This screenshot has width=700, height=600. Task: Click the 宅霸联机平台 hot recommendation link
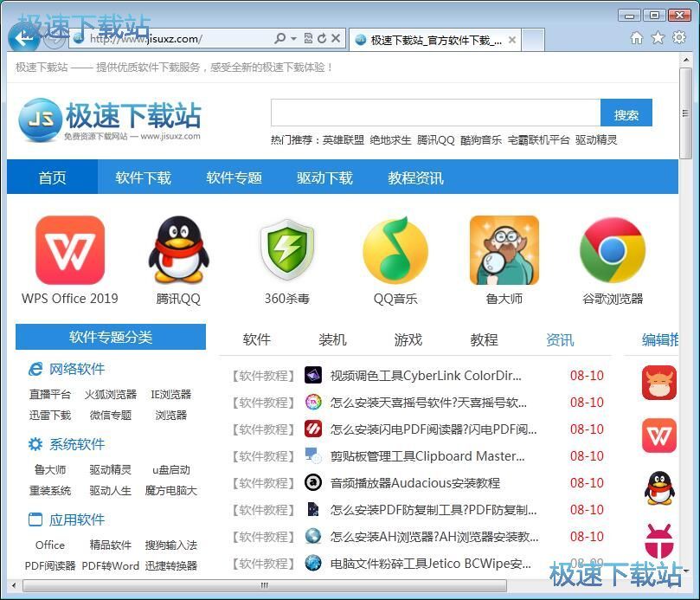[539, 140]
